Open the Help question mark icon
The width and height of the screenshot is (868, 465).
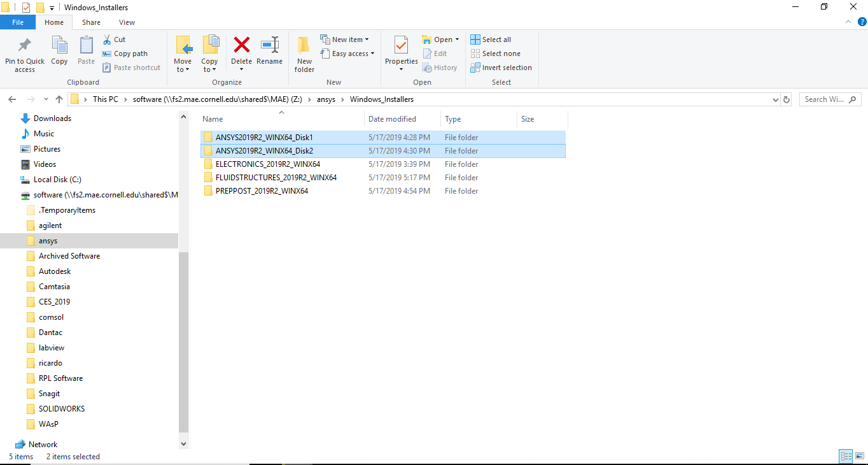click(x=862, y=22)
